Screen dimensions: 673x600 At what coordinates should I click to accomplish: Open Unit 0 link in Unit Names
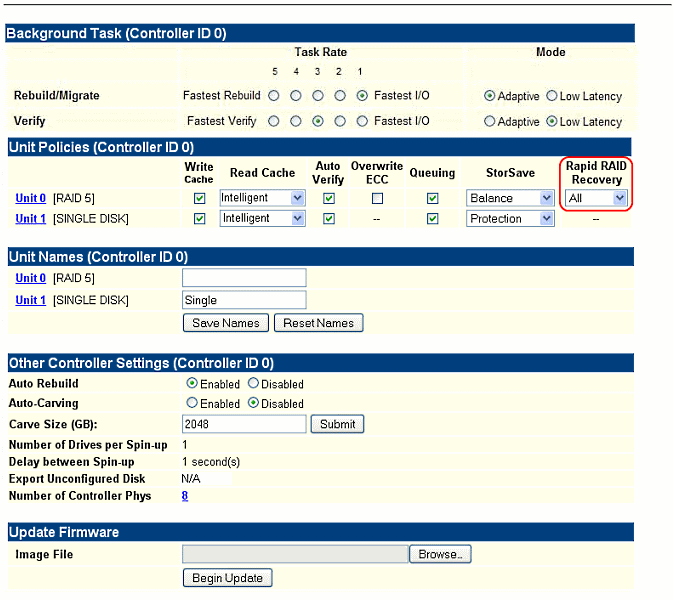pos(30,278)
